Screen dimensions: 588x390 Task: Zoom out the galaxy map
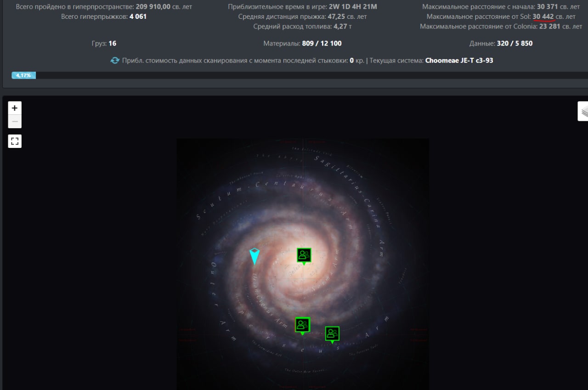pyautogui.click(x=15, y=122)
